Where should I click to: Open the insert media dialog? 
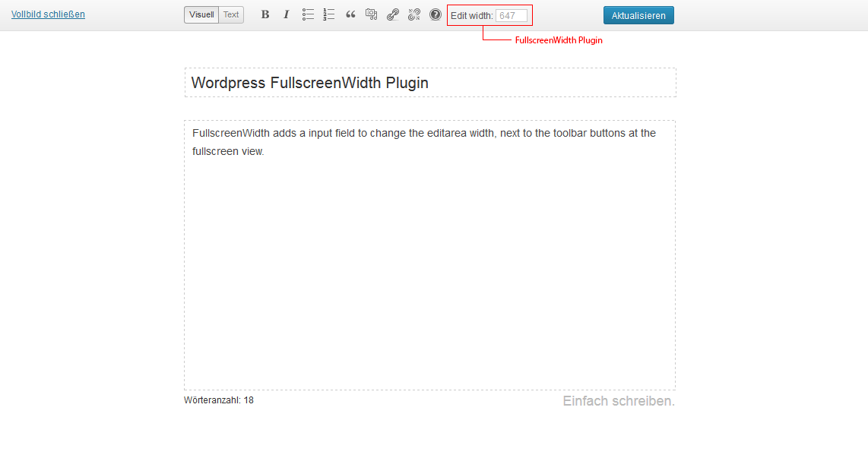point(372,15)
